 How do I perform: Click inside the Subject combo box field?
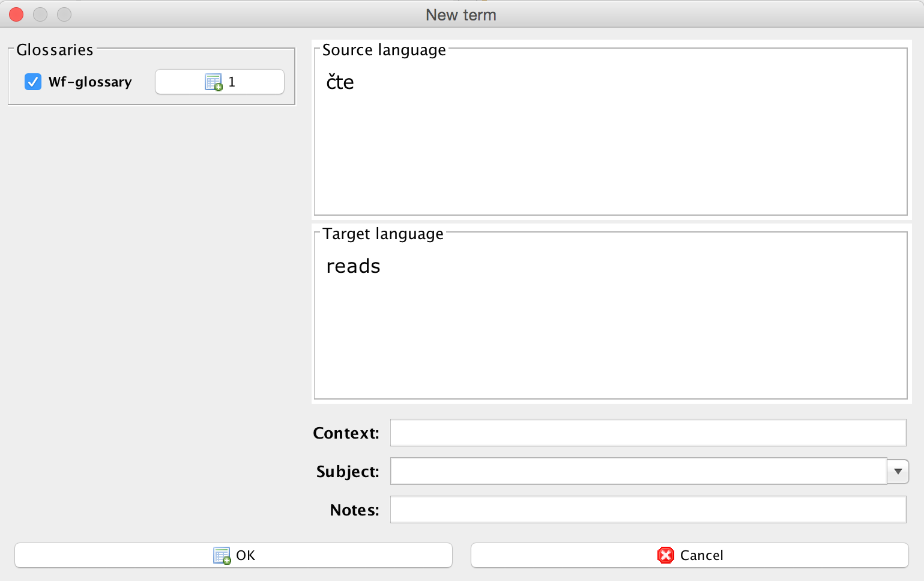pyautogui.click(x=638, y=472)
